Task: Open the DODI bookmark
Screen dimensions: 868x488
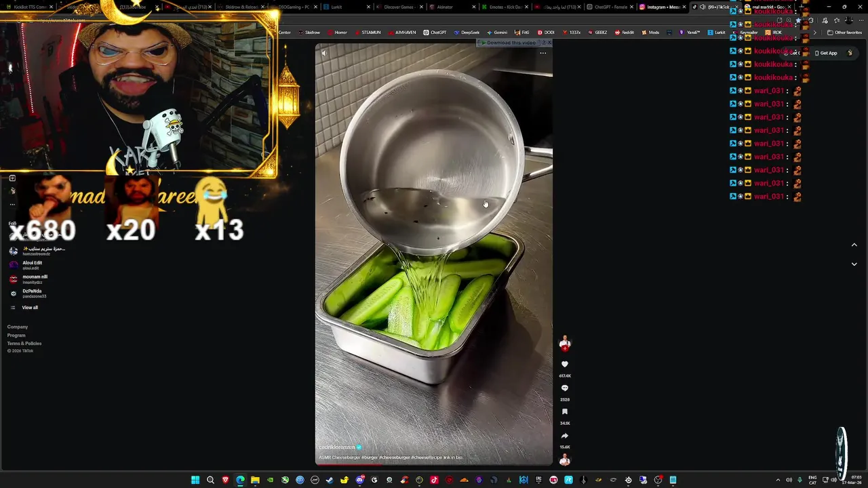Action: (x=546, y=33)
